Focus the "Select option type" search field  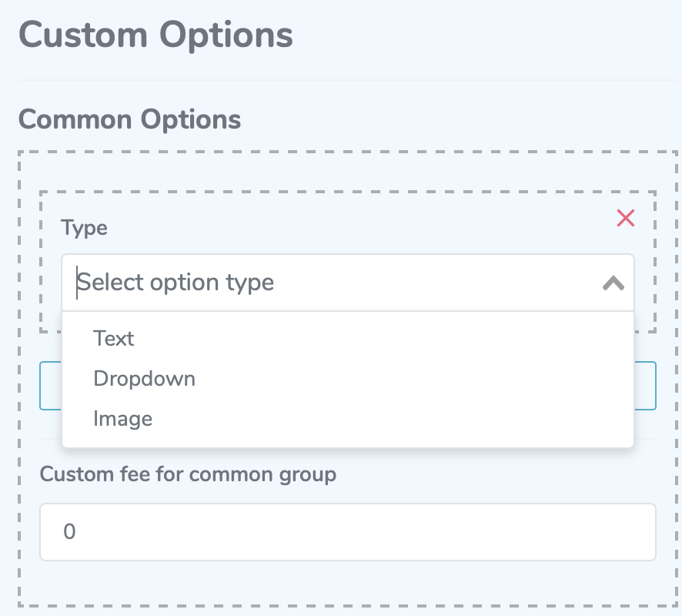click(330, 283)
